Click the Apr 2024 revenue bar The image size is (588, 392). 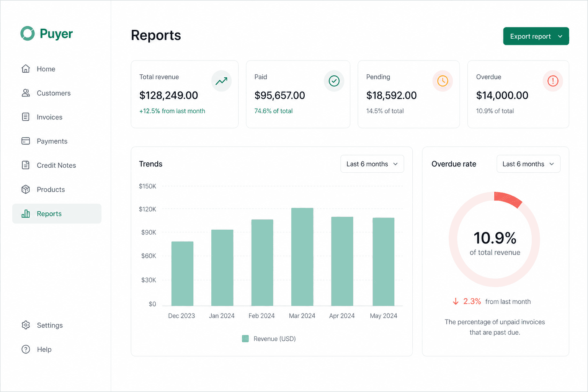pos(342,261)
